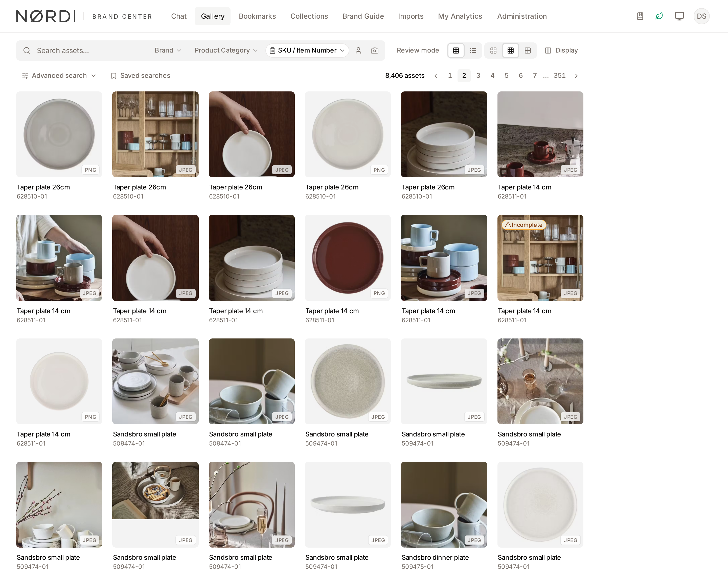Open the burgundy Taper plate 14 cm PNG thumbnail

348,258
